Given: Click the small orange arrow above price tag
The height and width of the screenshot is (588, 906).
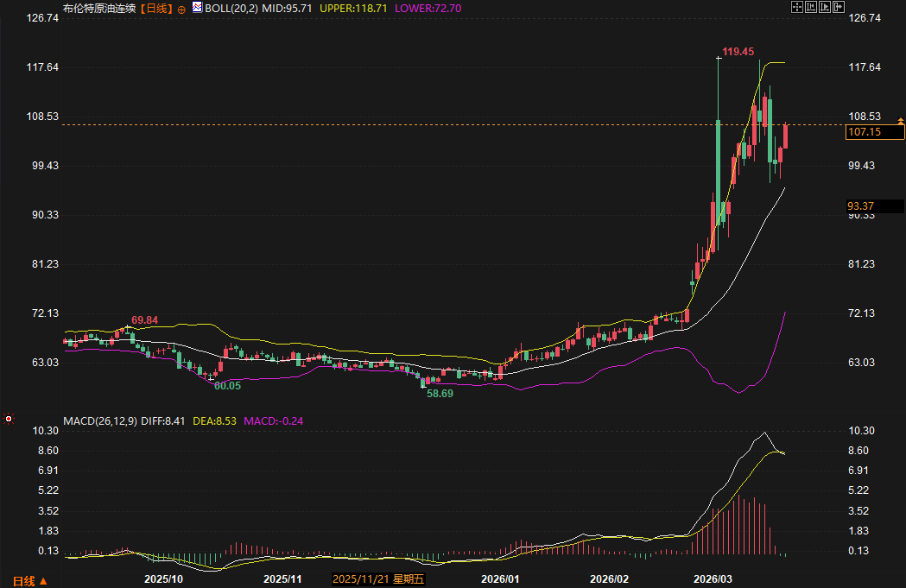Looking at the screenshot, I should click(x=900, y=121).
